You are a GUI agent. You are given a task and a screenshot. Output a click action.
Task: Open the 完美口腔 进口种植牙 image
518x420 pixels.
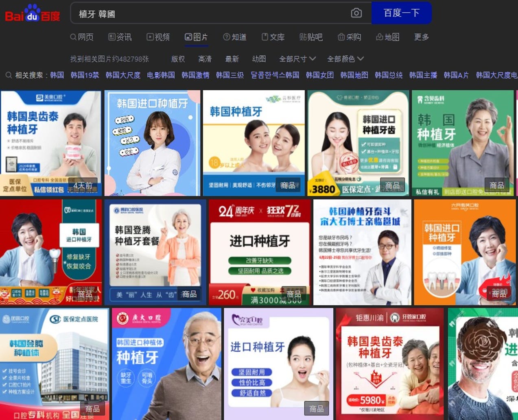coord(278,364)
